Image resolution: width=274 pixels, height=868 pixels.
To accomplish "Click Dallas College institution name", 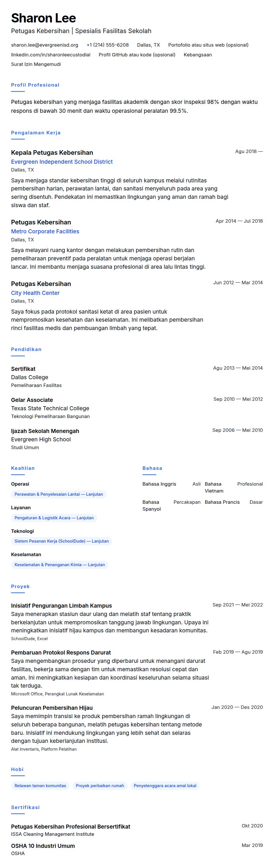I will tap(30, 377).
